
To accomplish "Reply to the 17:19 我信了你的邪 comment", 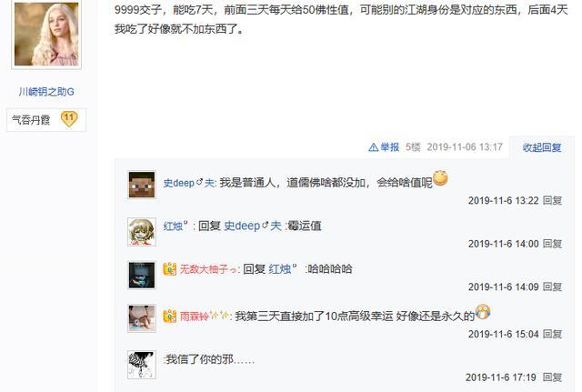I will [x=552, y=377].
